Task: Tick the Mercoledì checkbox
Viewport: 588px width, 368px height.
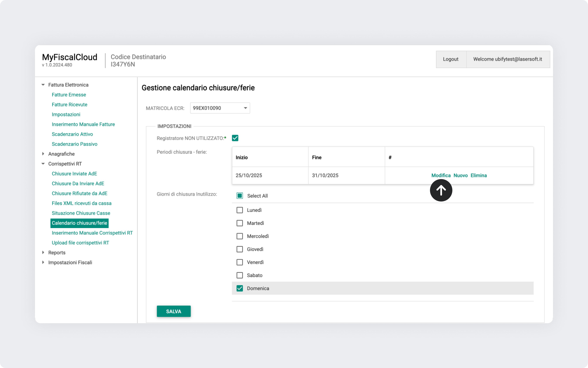Action: click(239, 236)
